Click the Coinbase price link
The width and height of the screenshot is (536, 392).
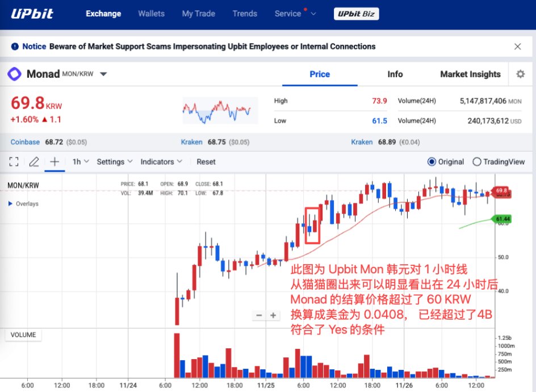(x=25, y=142)
